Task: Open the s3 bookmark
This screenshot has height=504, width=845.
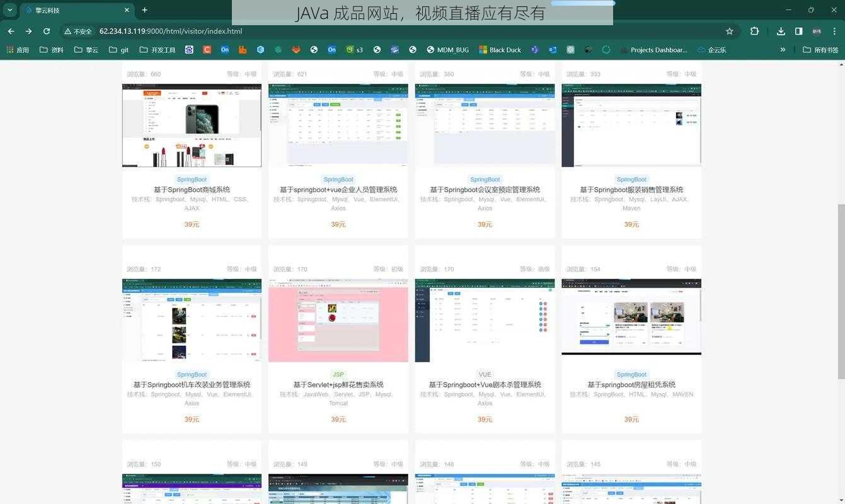Action: [x=354, y=50]
